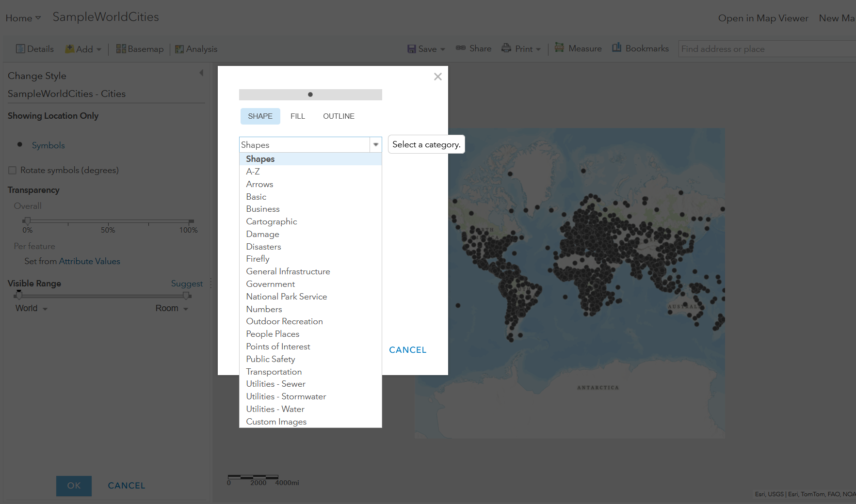Screen dimensions: 856x504
Task: Open the Save dropdown arrow
Action: tap(443, 49)
